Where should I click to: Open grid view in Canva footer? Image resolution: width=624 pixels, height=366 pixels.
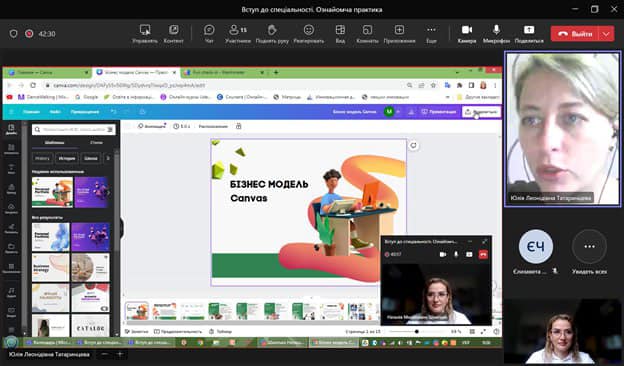[472, 331]
